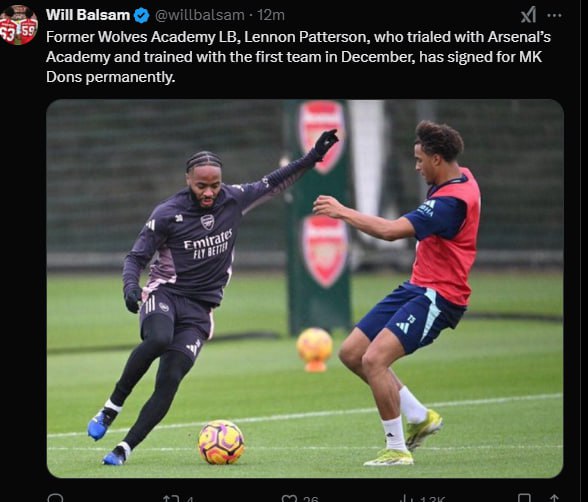Open the three-dot more options menu

(554, 16)
